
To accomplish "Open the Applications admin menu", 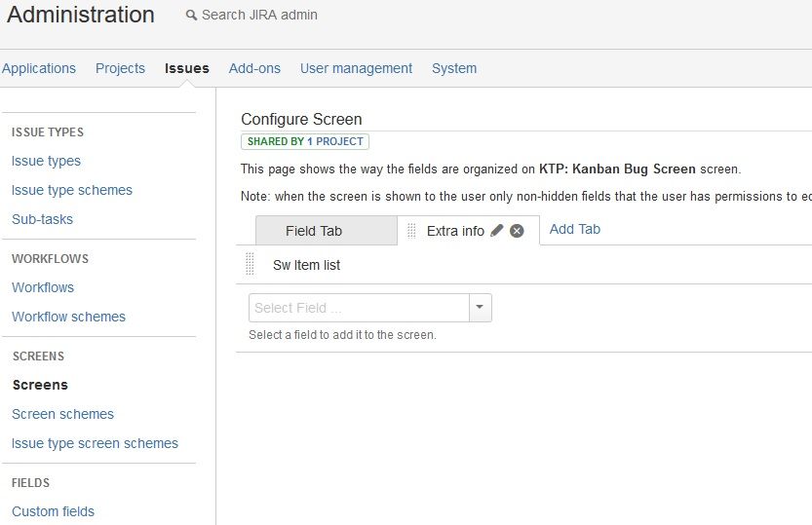I will tap(39, 68).
